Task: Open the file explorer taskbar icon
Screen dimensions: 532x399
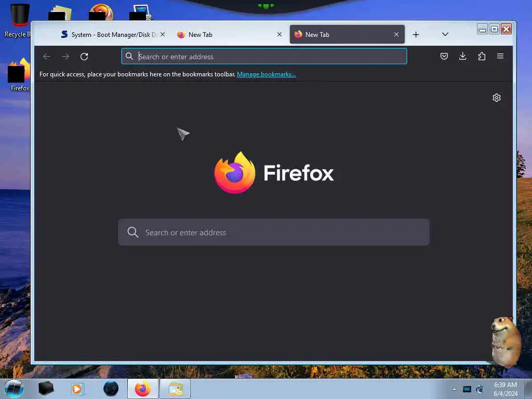Action: click(175, 389)
